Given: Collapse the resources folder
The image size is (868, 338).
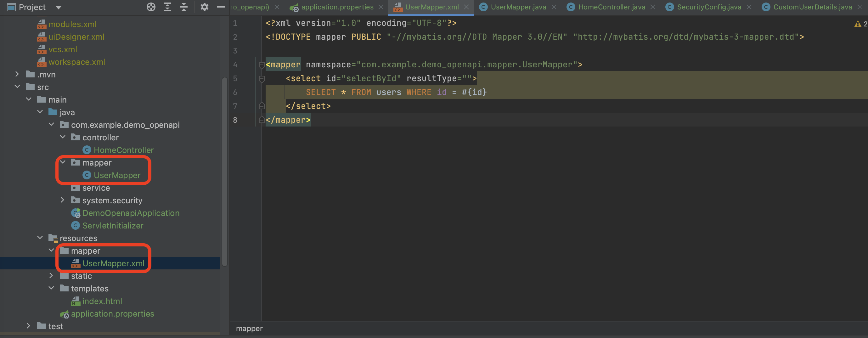Looking at the screenshot, I should coord(40,238).
